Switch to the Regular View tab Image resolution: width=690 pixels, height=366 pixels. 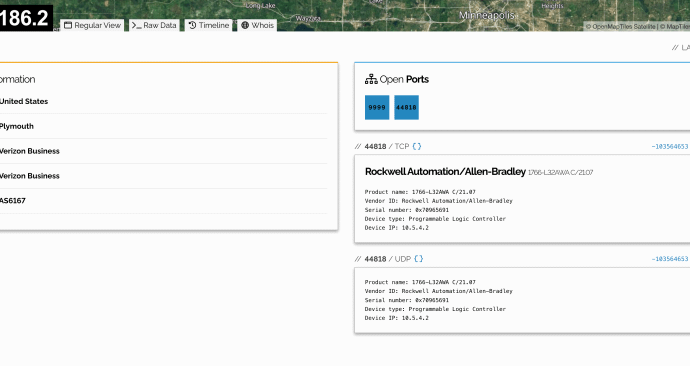pyautogui.click(x=92, y=26)
